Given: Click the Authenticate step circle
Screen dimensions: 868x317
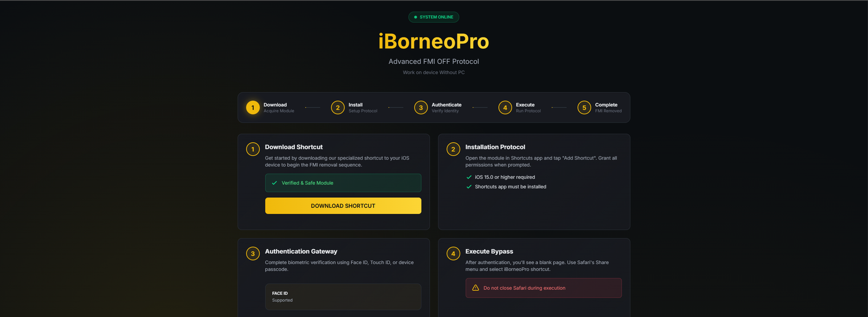Looking at the screenshot, I should click(x=420, y=107).
